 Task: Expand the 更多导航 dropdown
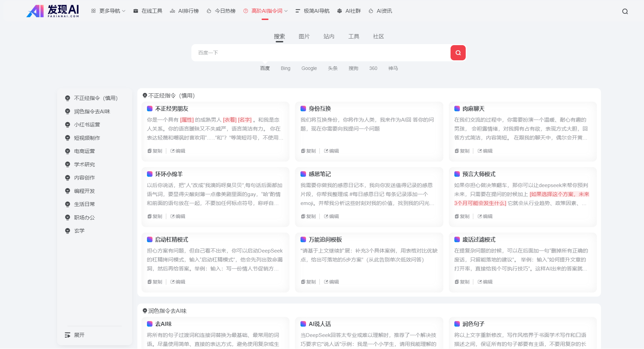[x=108, y=11]
